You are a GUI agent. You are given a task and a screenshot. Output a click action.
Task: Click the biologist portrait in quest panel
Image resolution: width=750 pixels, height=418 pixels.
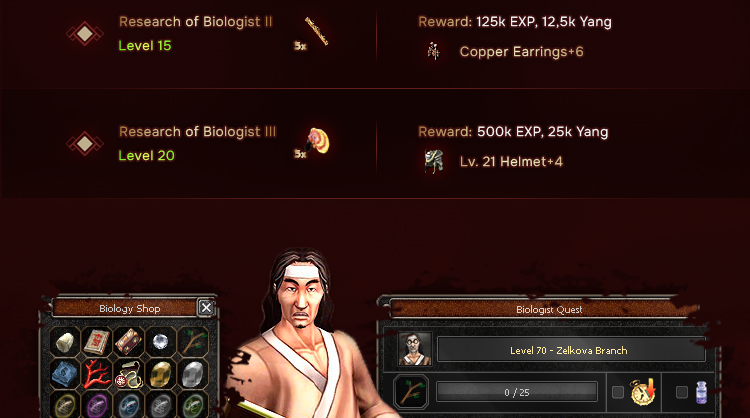(x=415, y=349)
